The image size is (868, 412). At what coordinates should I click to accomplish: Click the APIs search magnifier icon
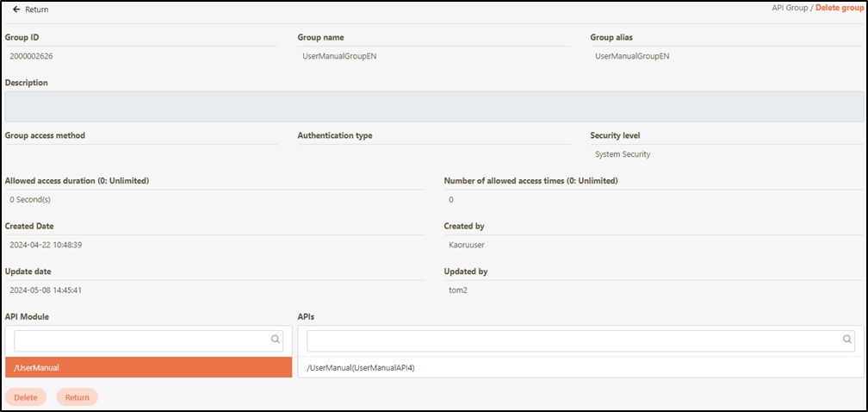click(x=846, y=340)
